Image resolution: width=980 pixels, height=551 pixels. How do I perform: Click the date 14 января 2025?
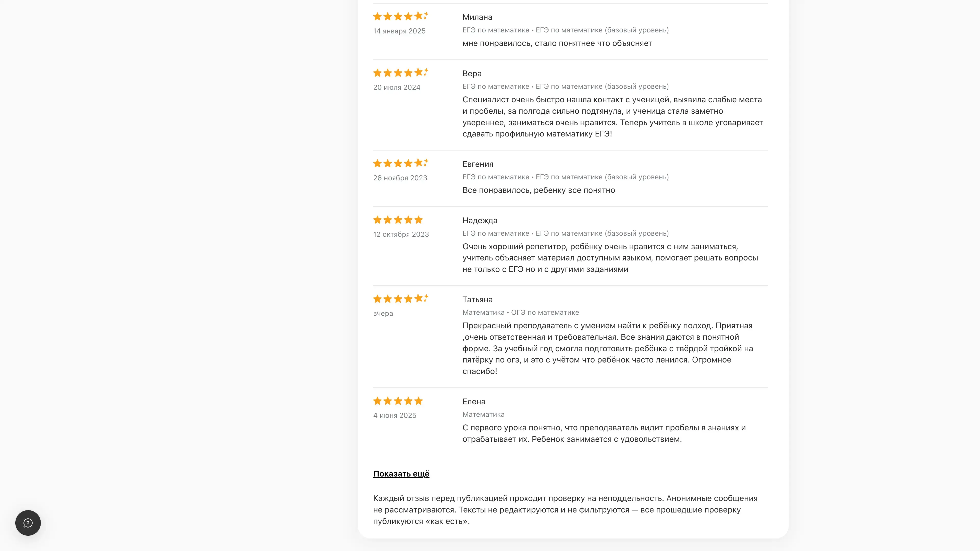click(399, 31)
